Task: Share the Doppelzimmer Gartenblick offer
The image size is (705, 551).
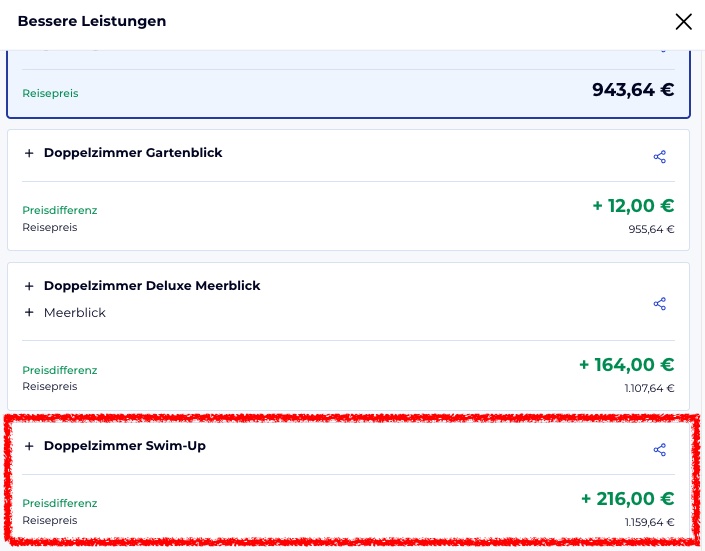Action: click(659, 157)
